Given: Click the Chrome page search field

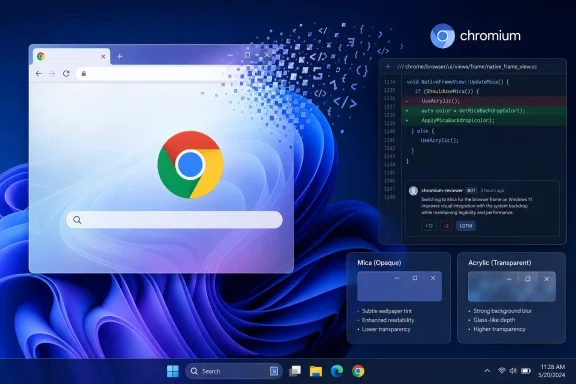Looking at the screenshot, I should click(x=174, y=220).
